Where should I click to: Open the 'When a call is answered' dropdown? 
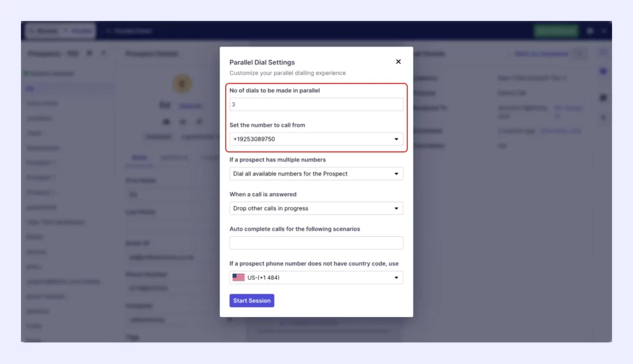tap(316, 208)
